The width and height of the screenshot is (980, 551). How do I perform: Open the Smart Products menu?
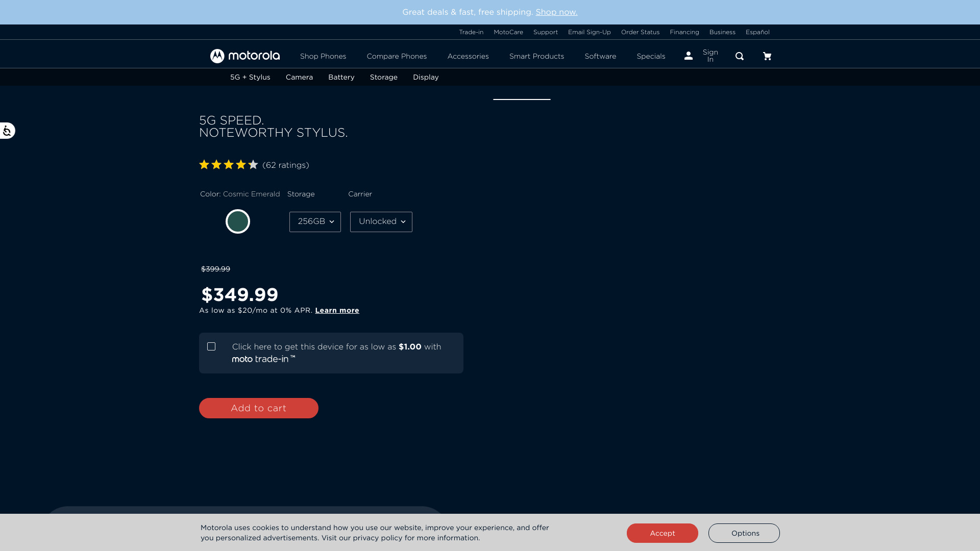coord(536,56)
